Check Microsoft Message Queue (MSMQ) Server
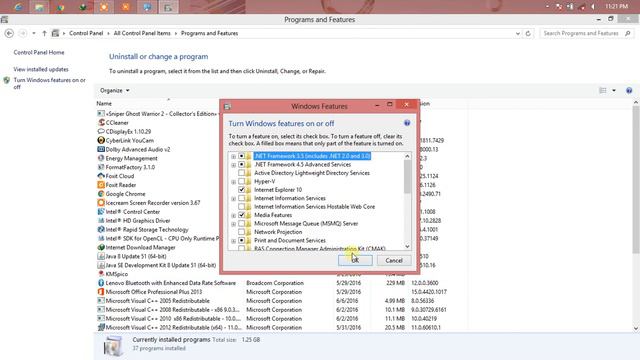640x360 pixels. click(242, 224)
